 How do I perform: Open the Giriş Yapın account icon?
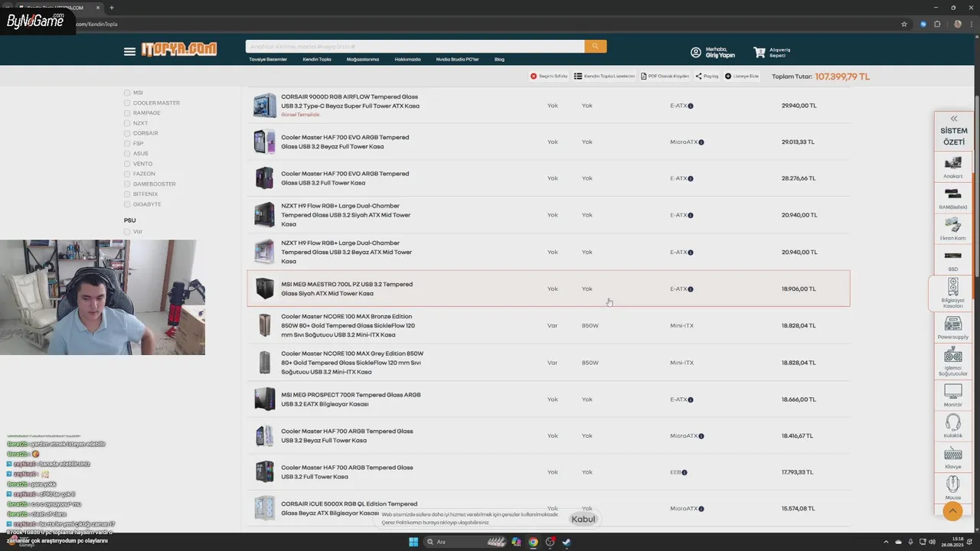point(696,52)
